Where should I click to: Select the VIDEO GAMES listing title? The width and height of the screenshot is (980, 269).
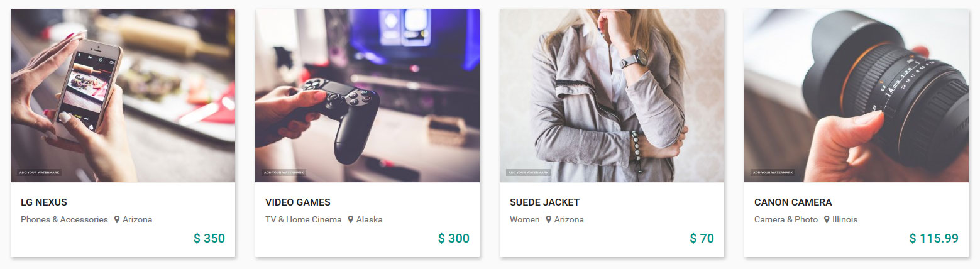[298, 202]
